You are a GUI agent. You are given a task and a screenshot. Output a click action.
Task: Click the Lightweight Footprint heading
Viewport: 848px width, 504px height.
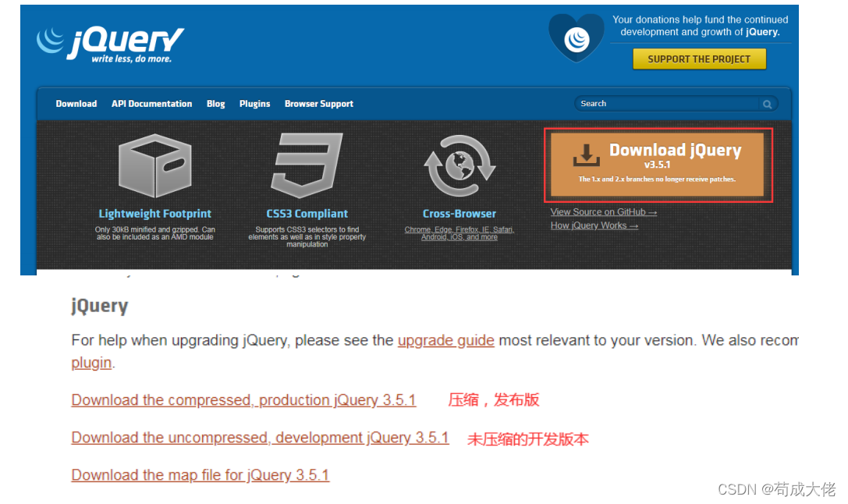click(x=154, y=214)
